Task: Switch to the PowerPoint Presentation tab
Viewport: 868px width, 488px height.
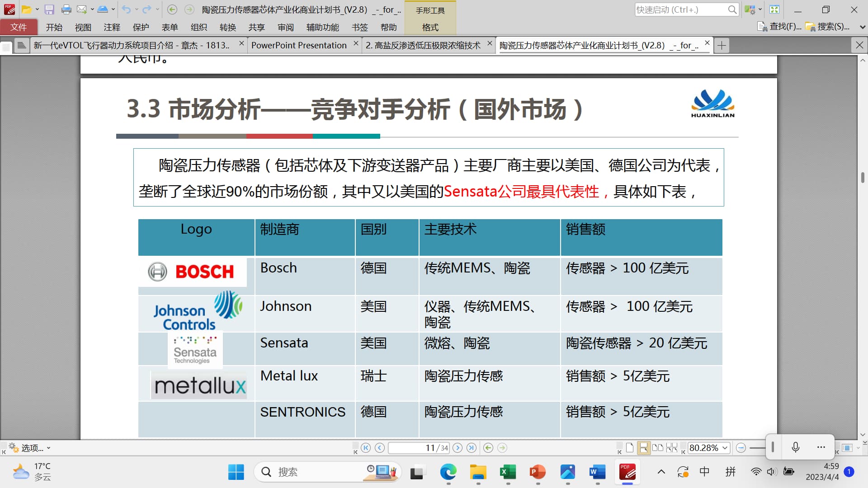Action: click(299, 45)
